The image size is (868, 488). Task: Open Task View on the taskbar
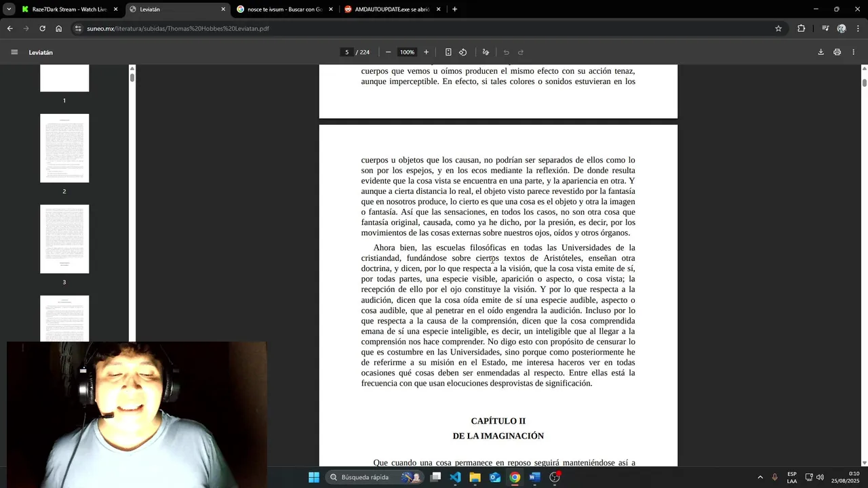click(x=435, y=477)
